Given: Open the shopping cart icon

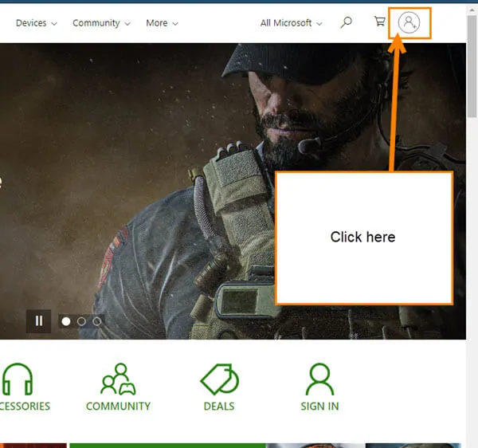Looking at the screenshot, I should (x=379, y=22).
